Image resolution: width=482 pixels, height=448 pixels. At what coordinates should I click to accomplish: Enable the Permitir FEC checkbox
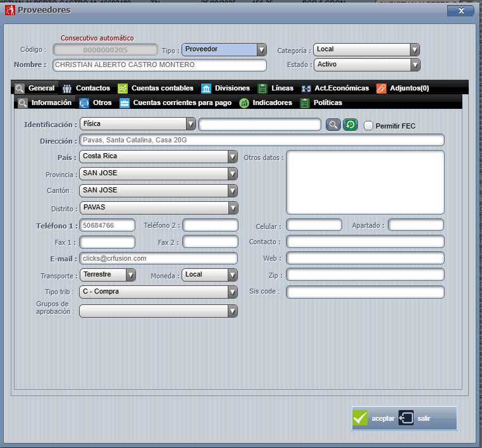click(x=369, y=126)
